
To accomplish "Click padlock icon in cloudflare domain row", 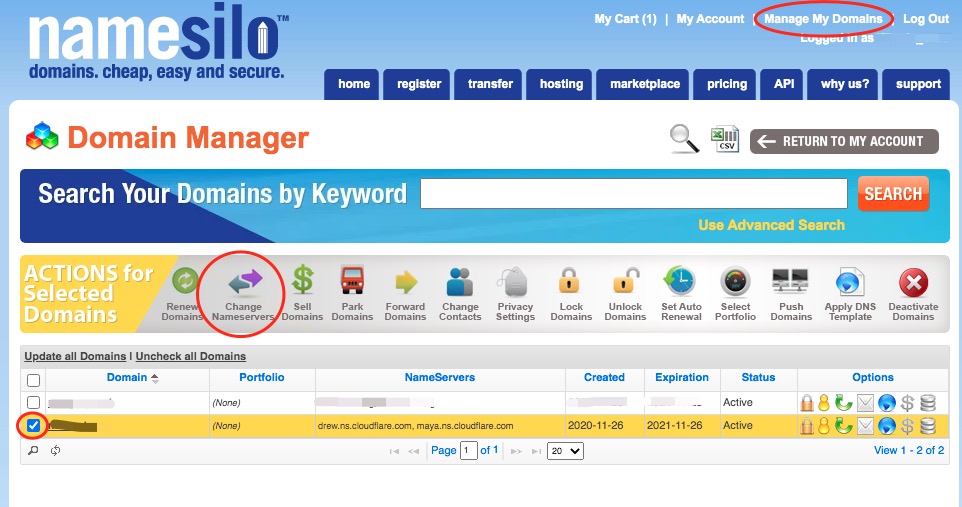I will 807,425.
